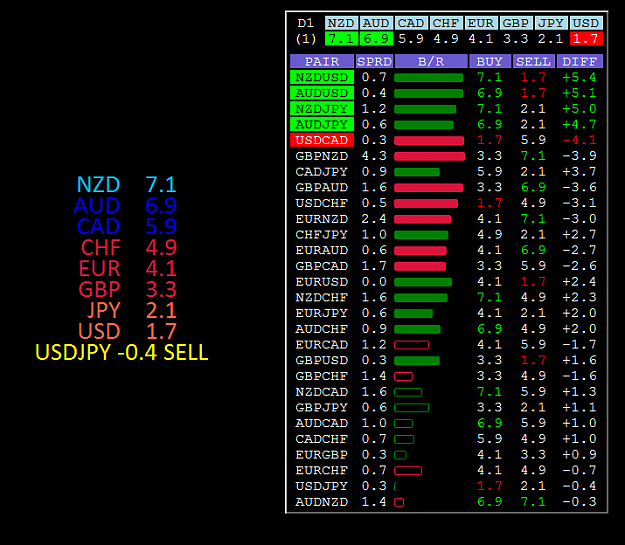625x545 pixels.
Task: Select the green NZDUSD pair cell
Action: [322, 77]
